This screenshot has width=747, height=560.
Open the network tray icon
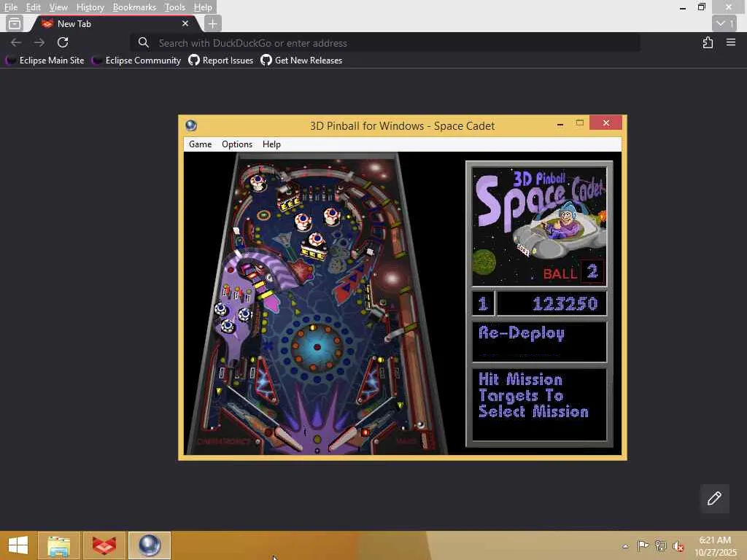660,545
